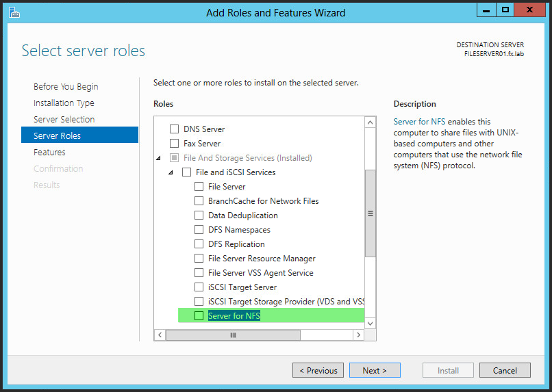Check the File and iSCSI Services checkbox
The height and width of the screenshot is (392, 552).
click(x=186, y=172)
